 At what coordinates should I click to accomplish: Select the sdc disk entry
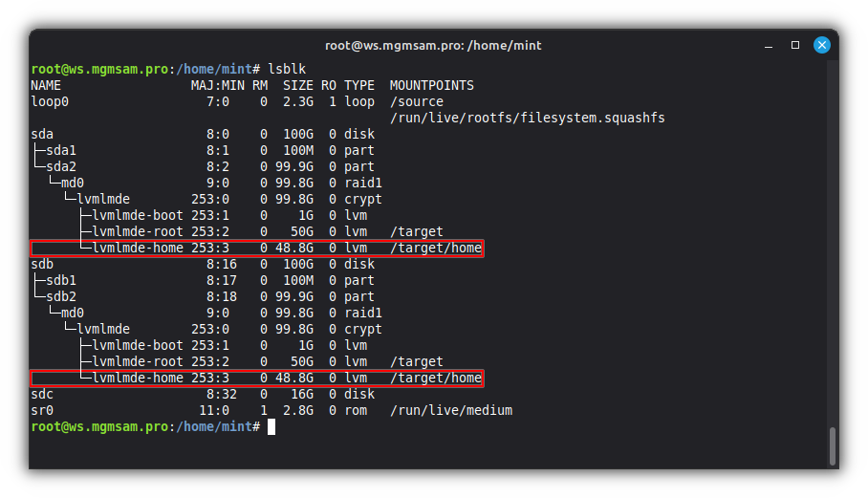[x=42, y=394]
